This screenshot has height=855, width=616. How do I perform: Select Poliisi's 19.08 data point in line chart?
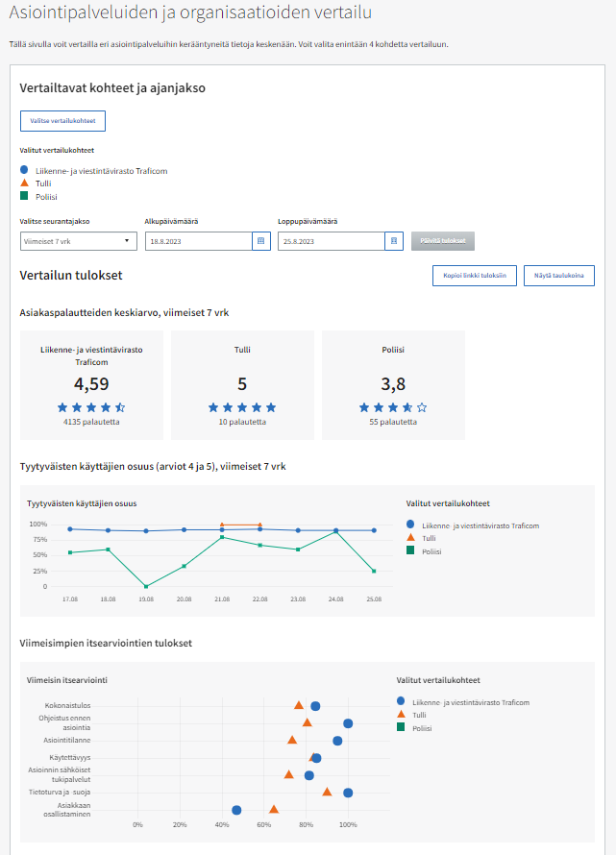[x=146, y=586]
